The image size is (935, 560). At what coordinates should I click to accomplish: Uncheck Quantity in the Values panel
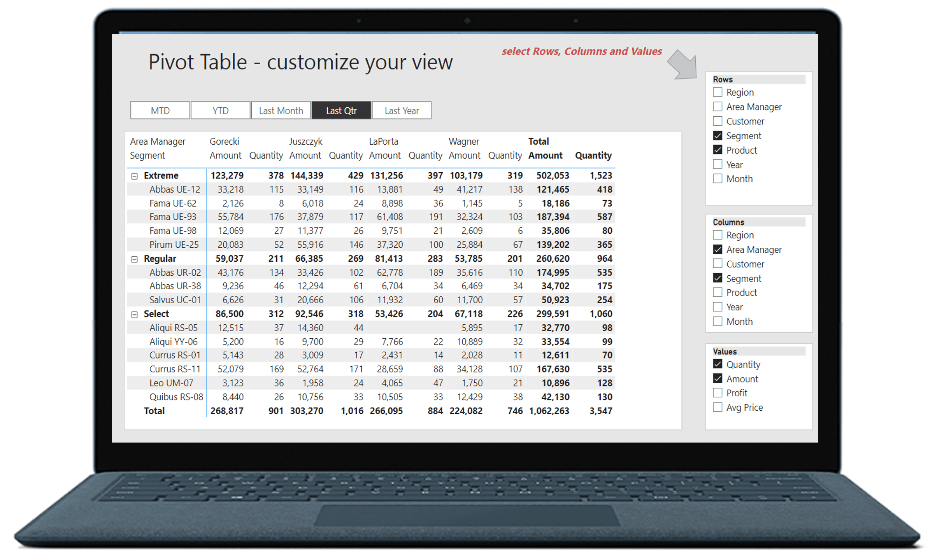718,364
